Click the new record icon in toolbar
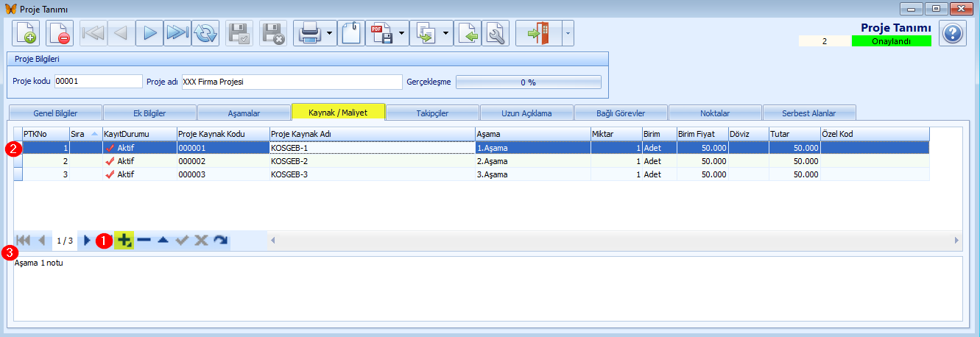This screenshot has width=980, height=337. click(x=27, y=33)
